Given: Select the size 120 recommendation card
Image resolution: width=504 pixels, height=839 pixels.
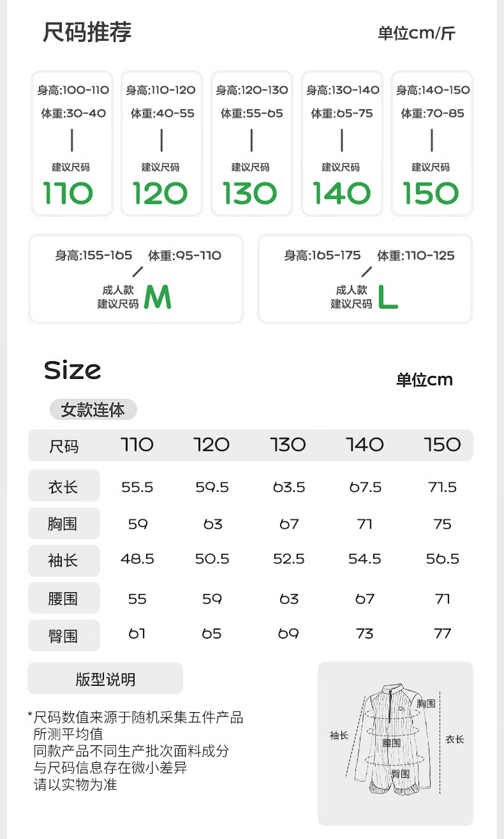Looking at the screenshot, I should pyautogui.click(x=161, y=144).
